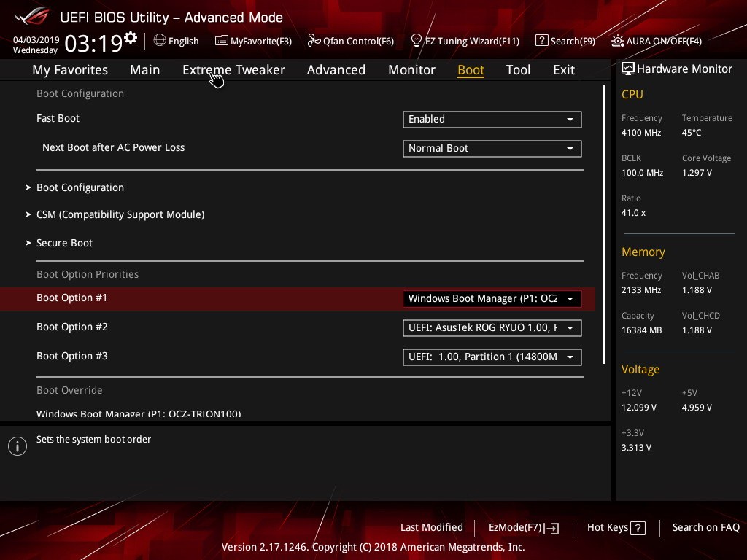Click the info icon in help panel
The height and width of the screenshot is (560, 747).
[18, 446]
